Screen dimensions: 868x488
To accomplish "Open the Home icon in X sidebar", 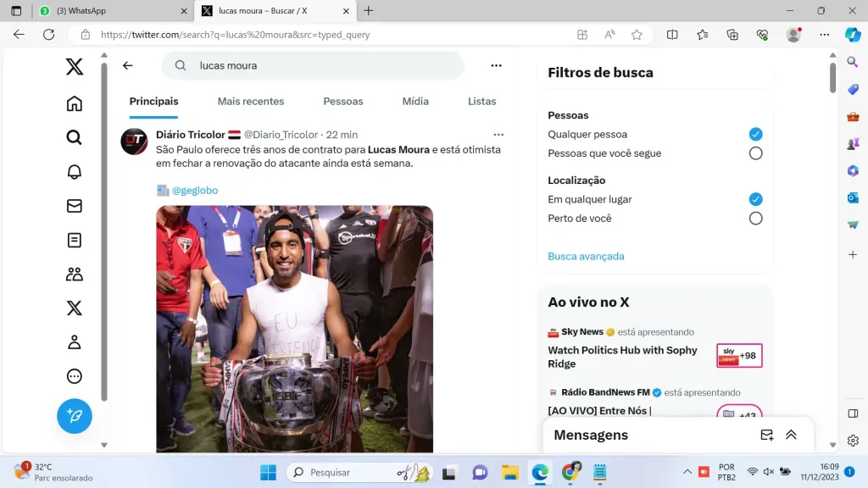I will click(x=75, y=103).
